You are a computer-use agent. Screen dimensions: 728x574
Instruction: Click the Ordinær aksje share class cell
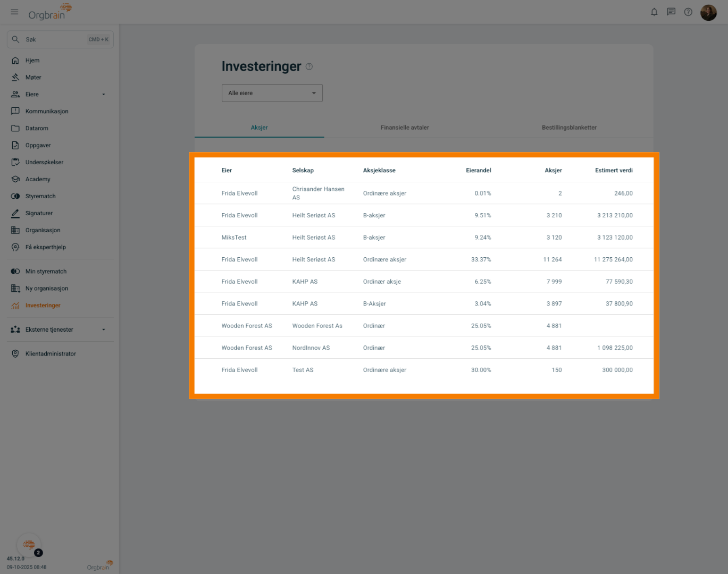click(382, 282)
